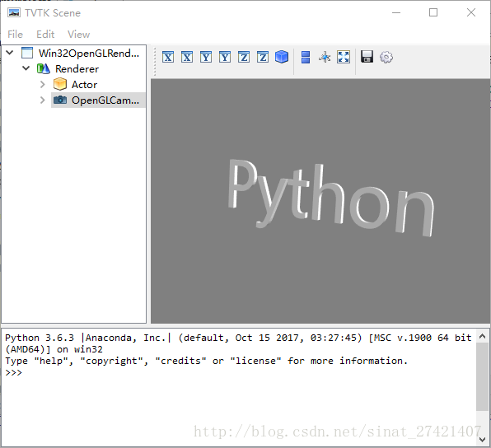Open the File menu
The height and width of the screenshot is (448, 491).
coord(15,34)
